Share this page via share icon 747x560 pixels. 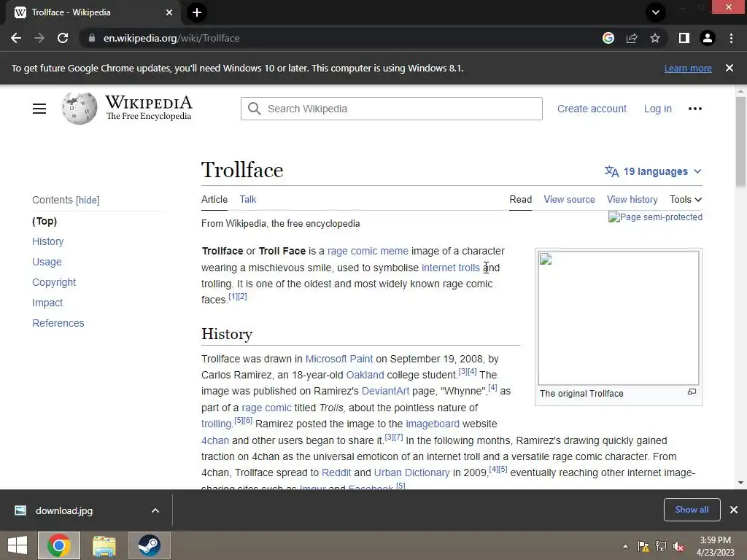(x=632, y=38)
